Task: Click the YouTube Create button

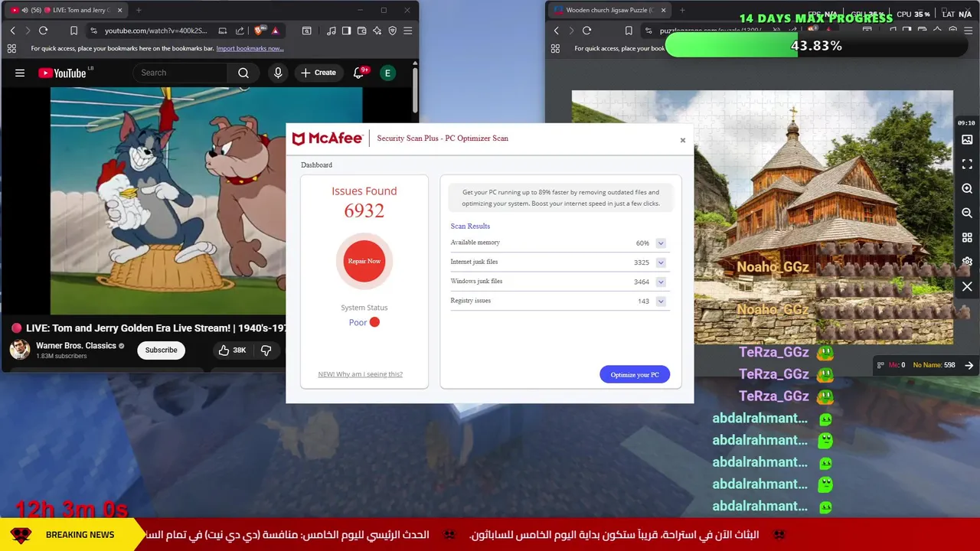Action: (x=318, y=73)
